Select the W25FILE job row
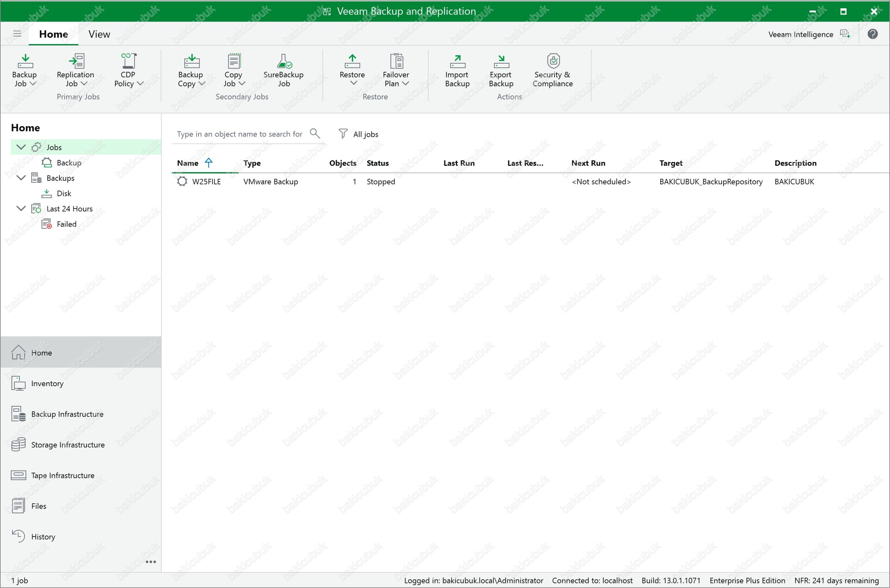Image resolution: width=890 pixels, height=588 pixels. 206,182
